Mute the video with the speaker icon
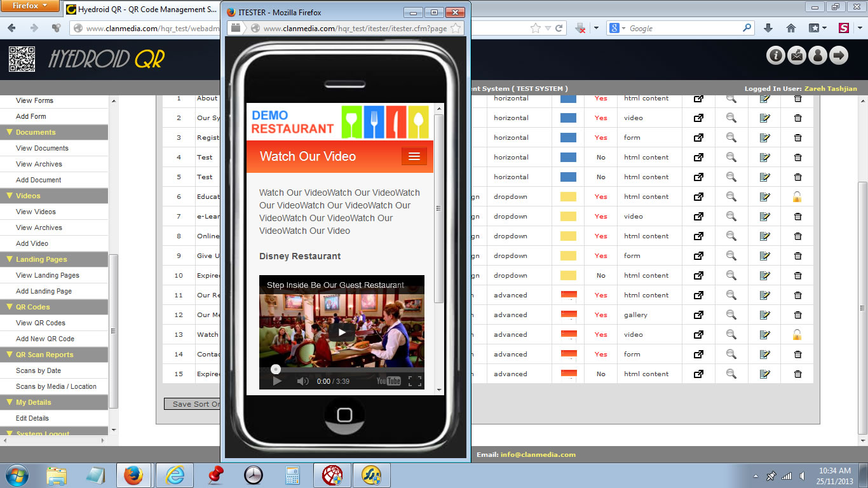868x488 pixels. click(302, 381)
